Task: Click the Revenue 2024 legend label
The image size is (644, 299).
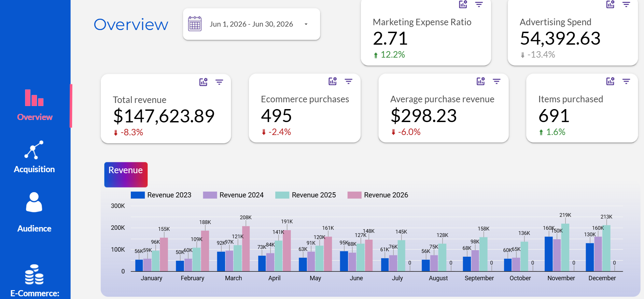Action: click(241, 195)
